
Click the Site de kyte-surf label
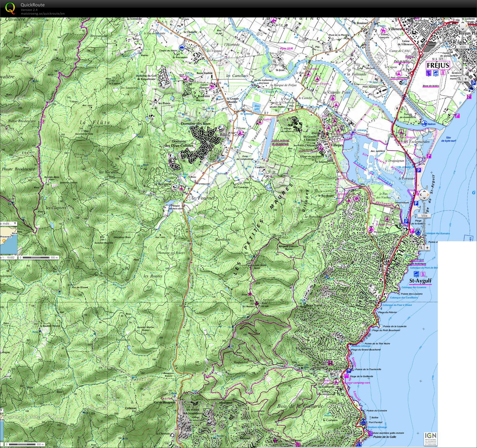coord(448,139)
